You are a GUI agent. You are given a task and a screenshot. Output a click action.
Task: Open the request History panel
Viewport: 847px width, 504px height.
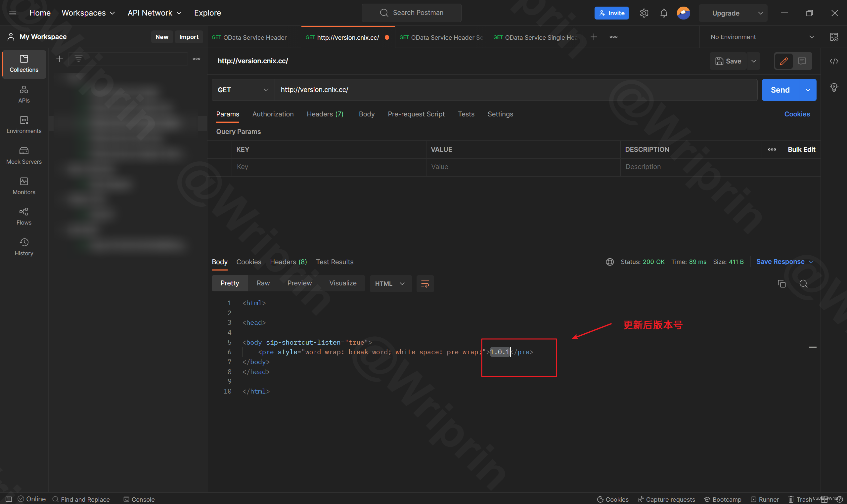coord(23,247)
